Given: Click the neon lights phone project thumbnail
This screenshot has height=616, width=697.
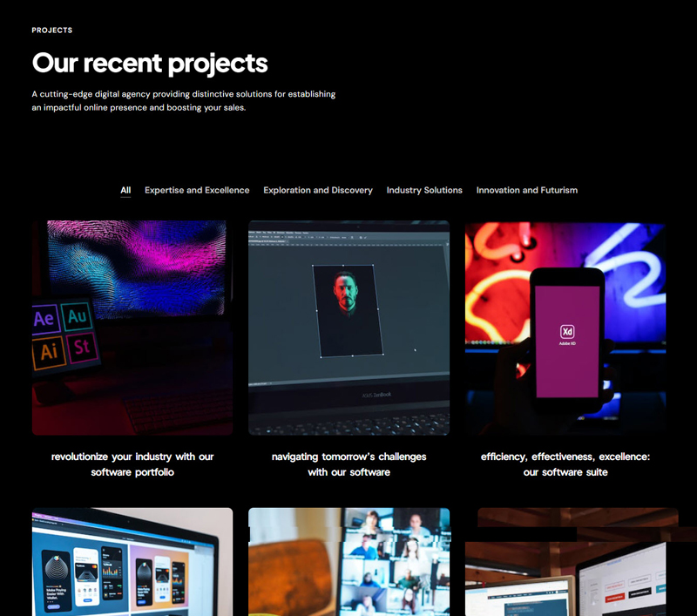Looking at the screenshot, I should coord(565,329).
